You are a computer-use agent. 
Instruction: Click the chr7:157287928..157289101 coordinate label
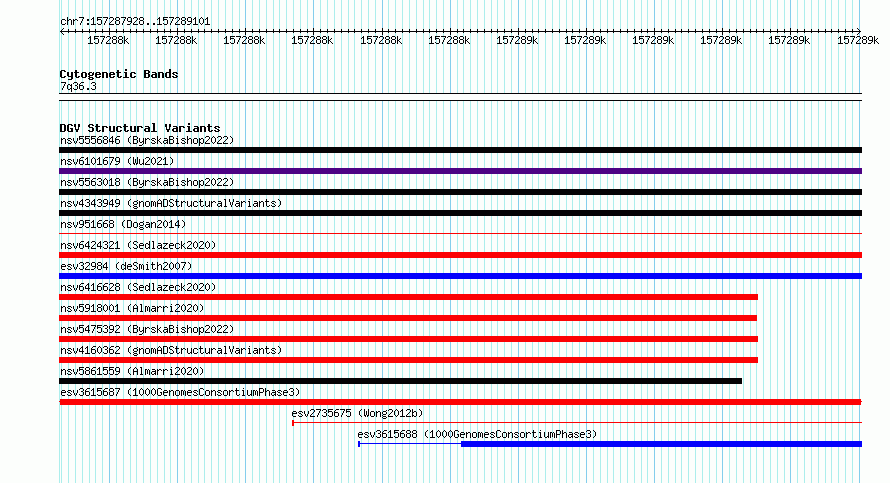click(135, 22)
